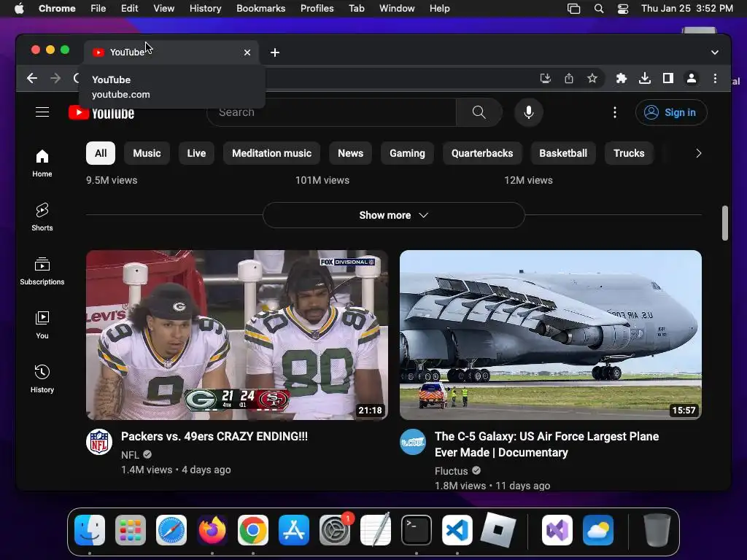The image size is (747, 560).
Task: Select the News filter chip
Action: click(x=351, y=153)
